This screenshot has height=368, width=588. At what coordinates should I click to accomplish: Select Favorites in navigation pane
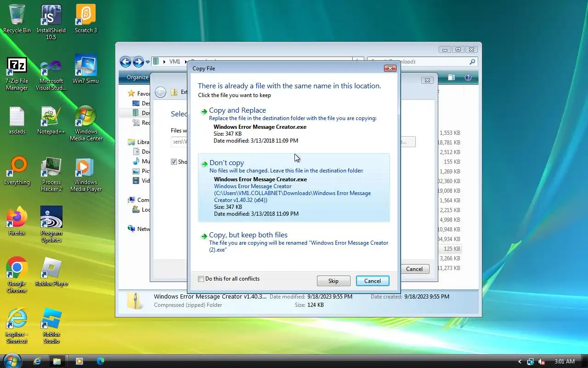click(x=139, y=93)
